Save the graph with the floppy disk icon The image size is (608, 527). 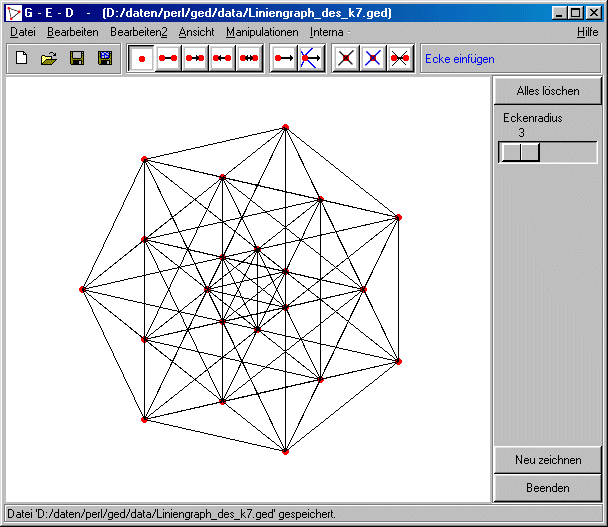[77, 58]
